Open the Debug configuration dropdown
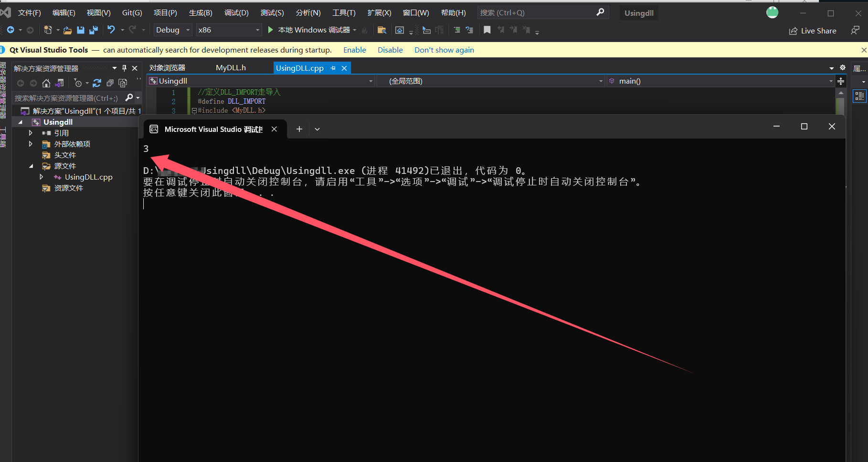868x462 pixels. tap(187, 30)
